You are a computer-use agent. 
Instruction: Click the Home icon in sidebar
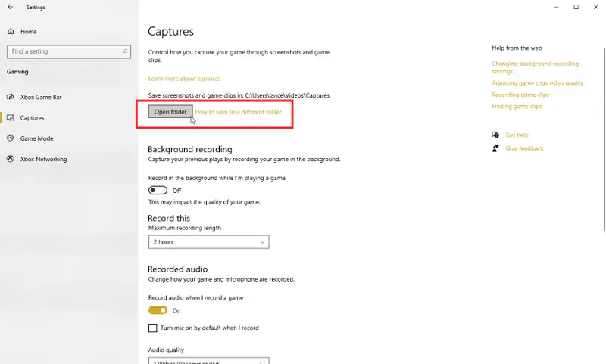(11, 32)
